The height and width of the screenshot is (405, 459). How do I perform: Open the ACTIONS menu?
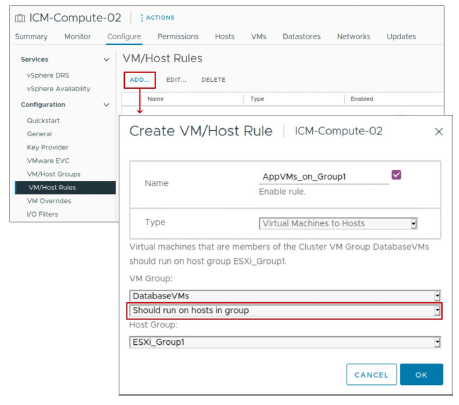(157, 18)
